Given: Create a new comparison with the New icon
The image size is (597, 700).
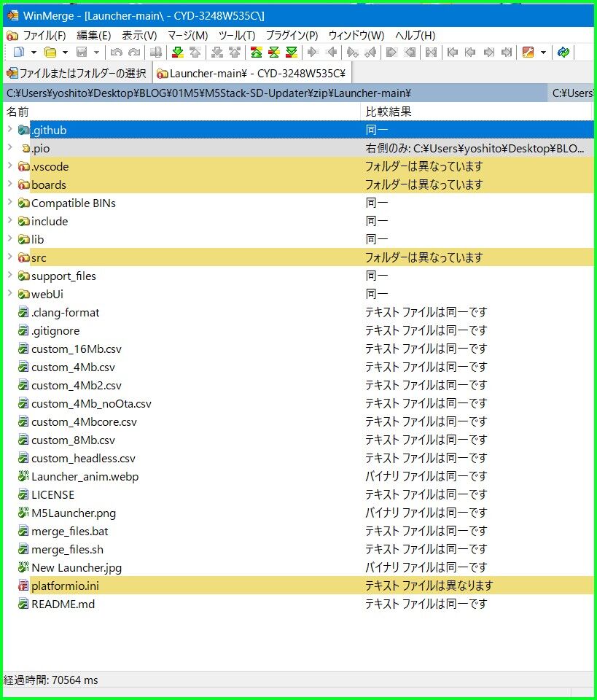Looking at the screenshot, I should [17, 52].
